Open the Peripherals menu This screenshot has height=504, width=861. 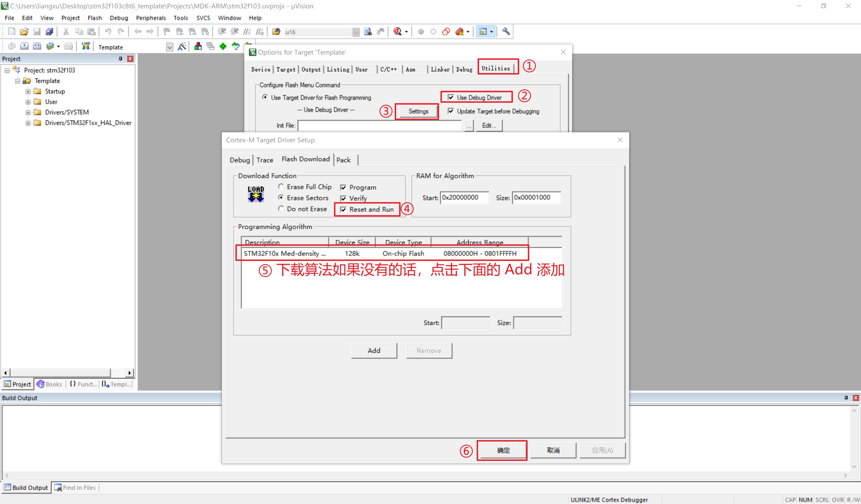[x=151, y=18]
